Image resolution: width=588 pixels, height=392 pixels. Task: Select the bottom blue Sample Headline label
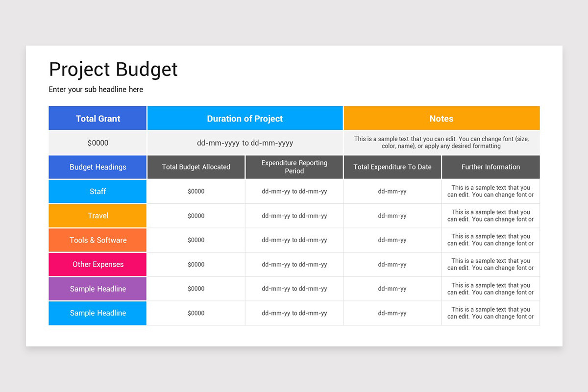click(97, 313)
